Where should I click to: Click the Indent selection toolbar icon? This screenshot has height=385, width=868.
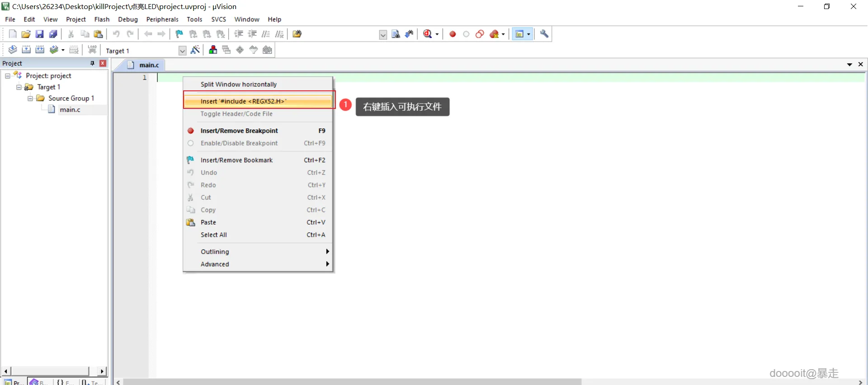pos(239,34)
